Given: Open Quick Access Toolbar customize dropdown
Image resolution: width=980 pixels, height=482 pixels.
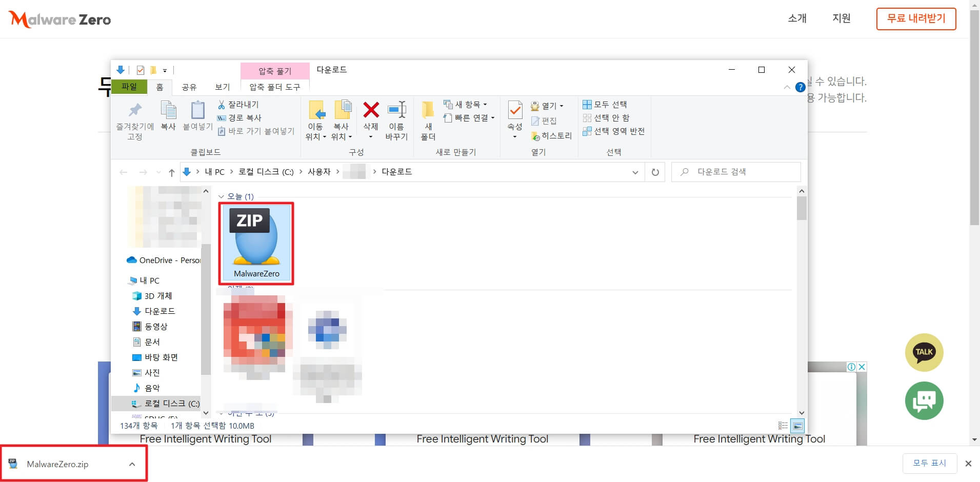Looking at the screenshot, I should tap(165, 70).
